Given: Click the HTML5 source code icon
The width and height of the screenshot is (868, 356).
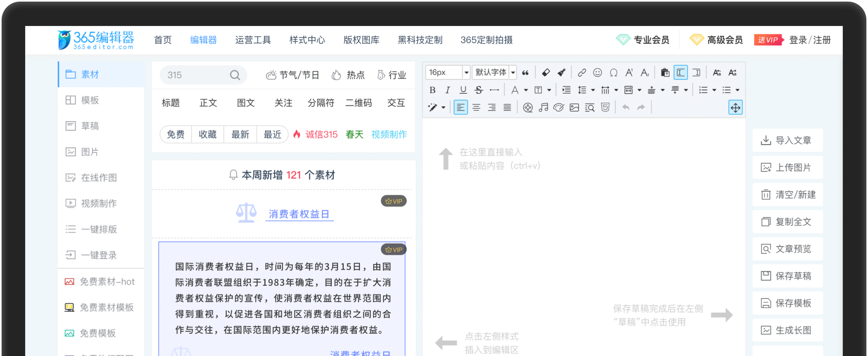Looking at the screenshot, I should [x=605, y=107].
